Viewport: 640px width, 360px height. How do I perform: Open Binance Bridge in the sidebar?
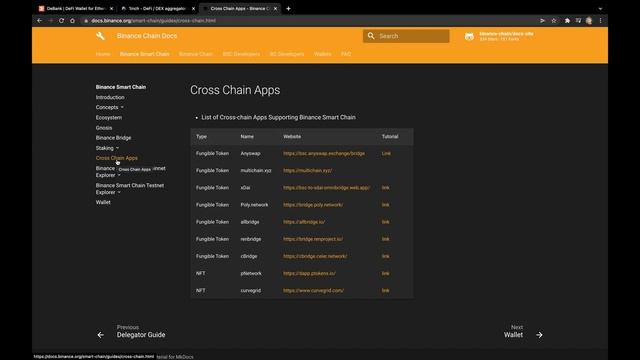(x=113, y=138)
